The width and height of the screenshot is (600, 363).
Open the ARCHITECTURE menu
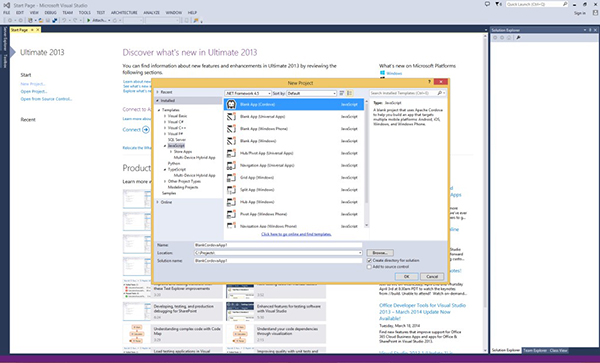(x=124, y=13)
